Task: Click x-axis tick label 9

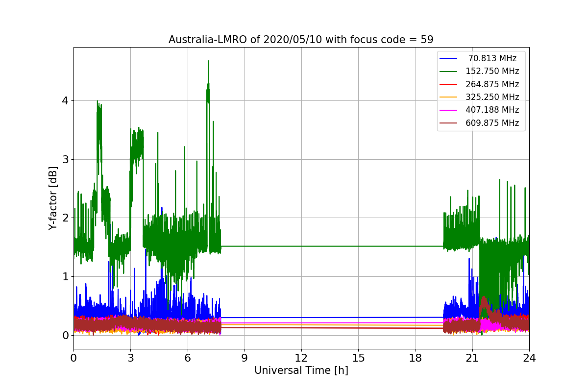Action: [244, 358]
